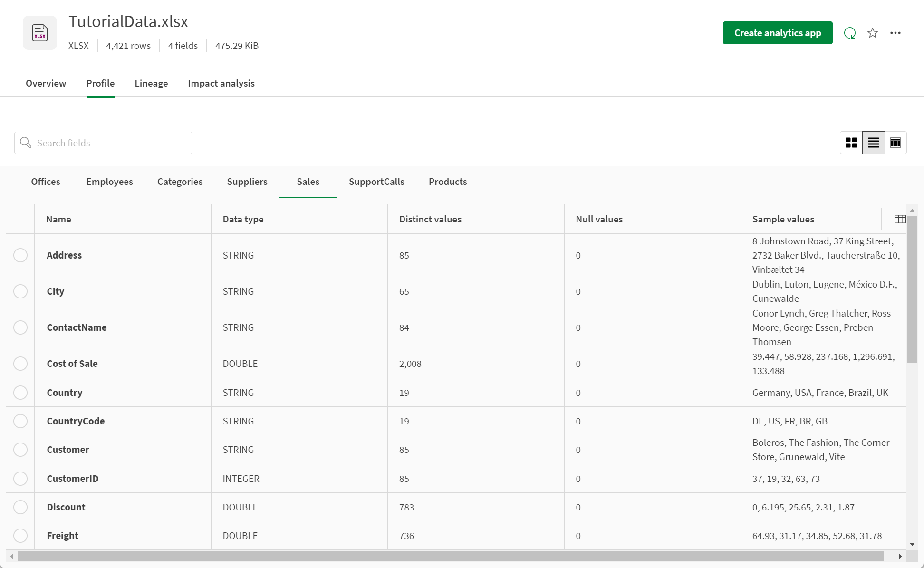Toggle the checkbox beside Customer
Viewport: 924px width, 568px height.
(20, 449)
